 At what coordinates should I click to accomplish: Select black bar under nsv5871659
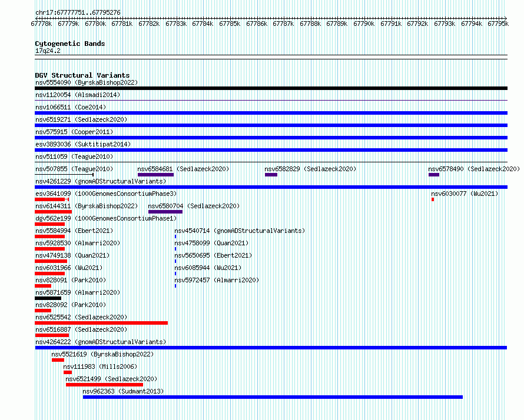coord(48,298)
